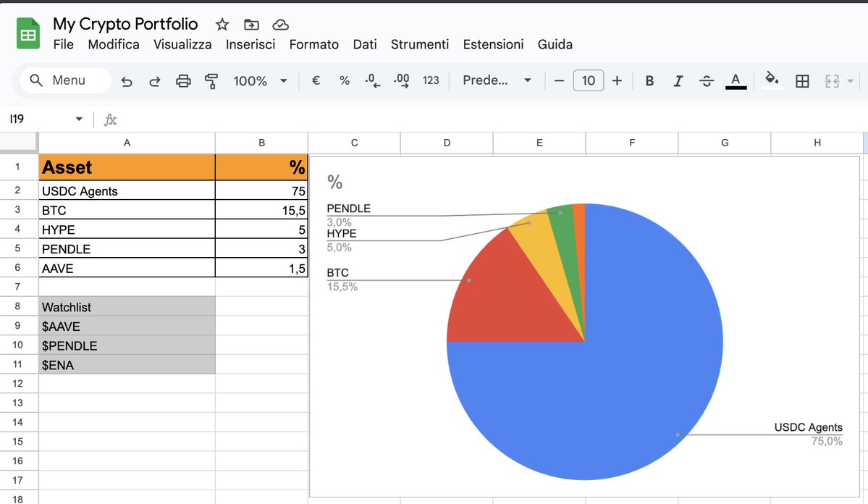Increase decimal places
The width and height of the screenshot is (868, 504).
[401, 81]
